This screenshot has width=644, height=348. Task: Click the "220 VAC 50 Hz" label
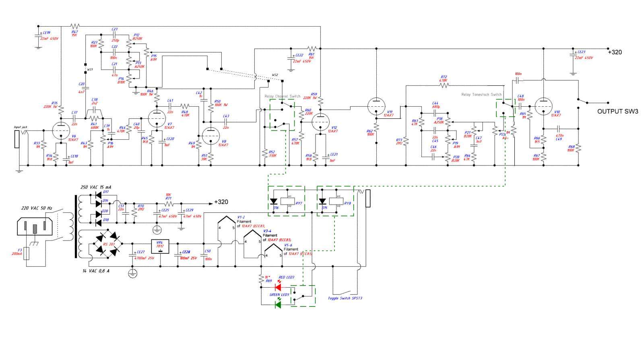[x=36, y=208]
